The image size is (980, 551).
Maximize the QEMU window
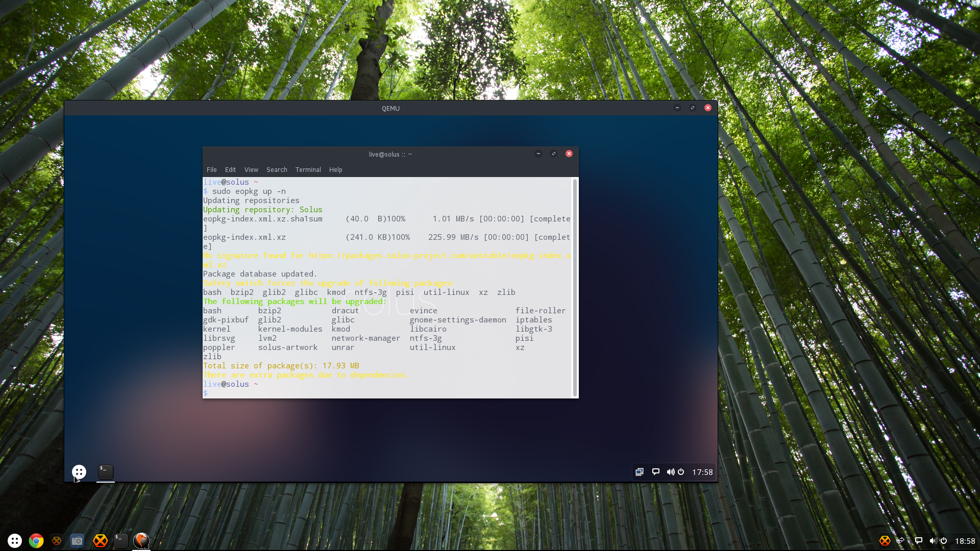(693, 108)
